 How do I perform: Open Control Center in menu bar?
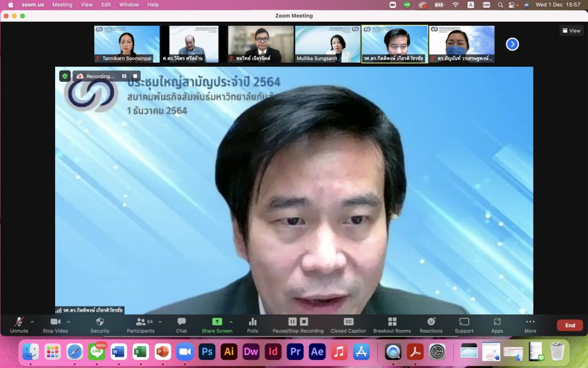(x=512, y=5)
